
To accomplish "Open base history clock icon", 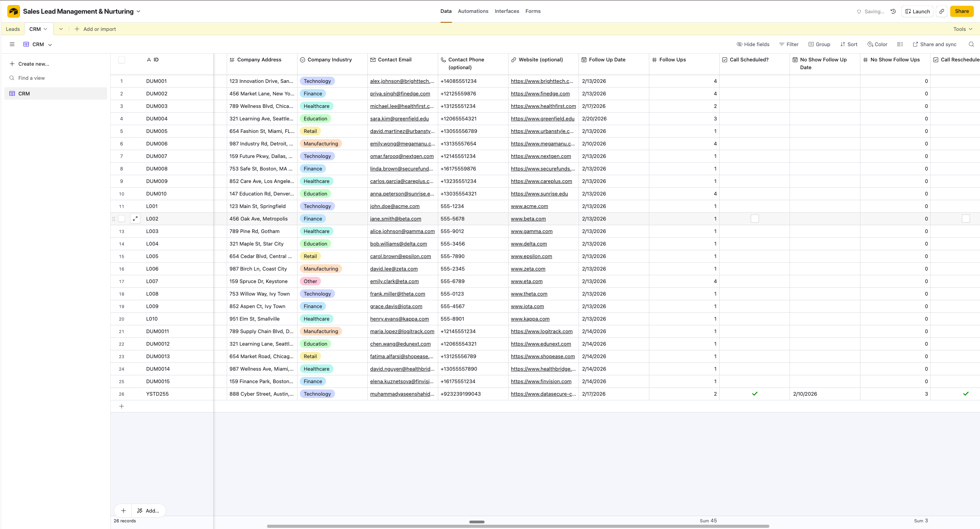I will [x=893, y=11].
